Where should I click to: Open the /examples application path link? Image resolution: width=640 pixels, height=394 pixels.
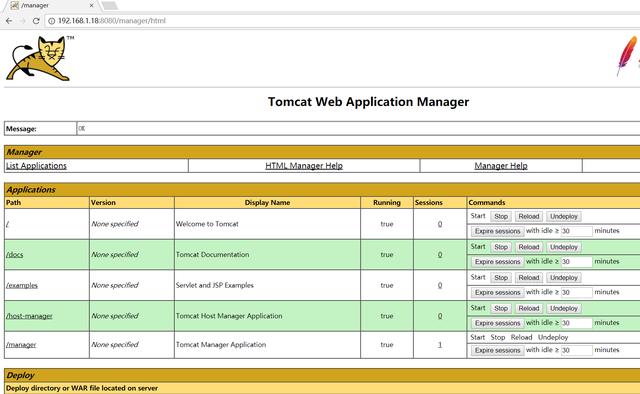[x=22, y=285]
